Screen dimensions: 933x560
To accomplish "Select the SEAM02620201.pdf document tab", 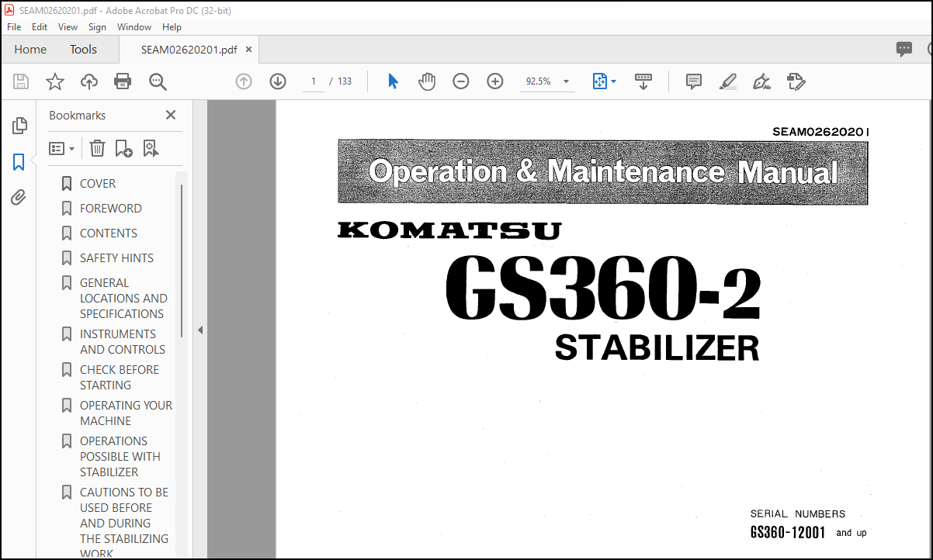I will (x=189, y=49).
